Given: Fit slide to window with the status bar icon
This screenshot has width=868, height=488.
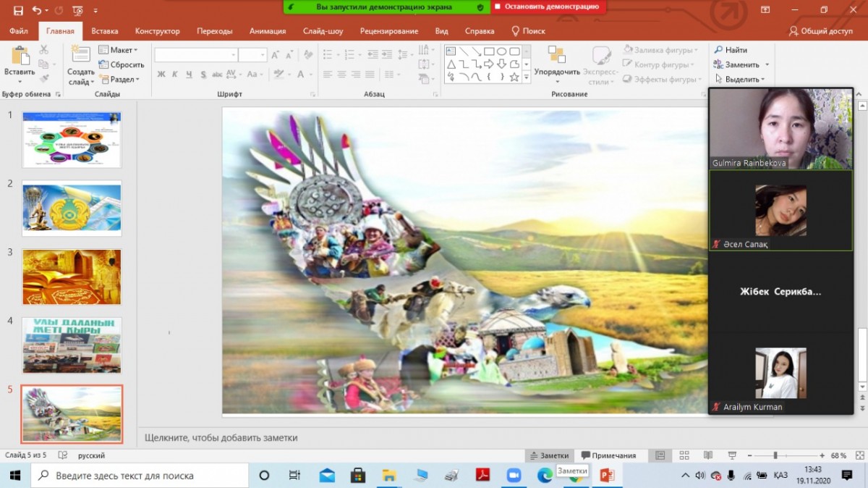Looking at the screenshot, I should coord(859,455).
